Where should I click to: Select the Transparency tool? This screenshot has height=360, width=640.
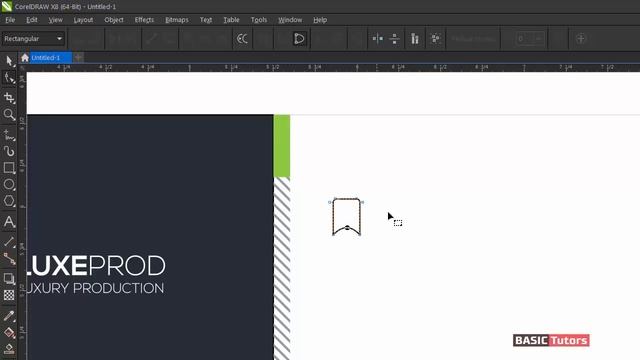pos(9,296)
